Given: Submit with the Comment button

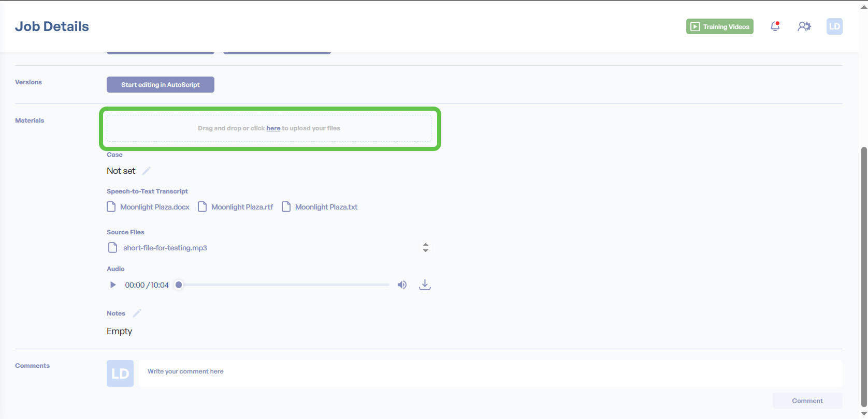Looking at the screenshot, I should click(x=807, y=401).
